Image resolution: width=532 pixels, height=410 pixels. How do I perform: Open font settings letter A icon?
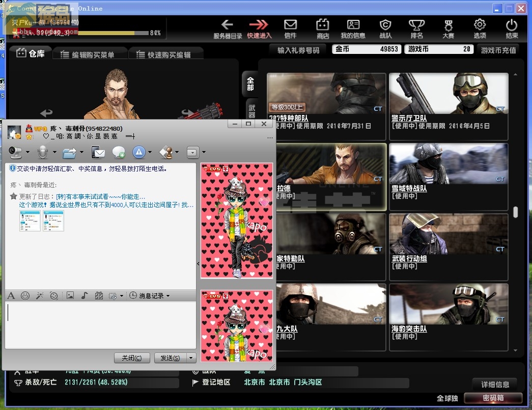tap(11, 296)
